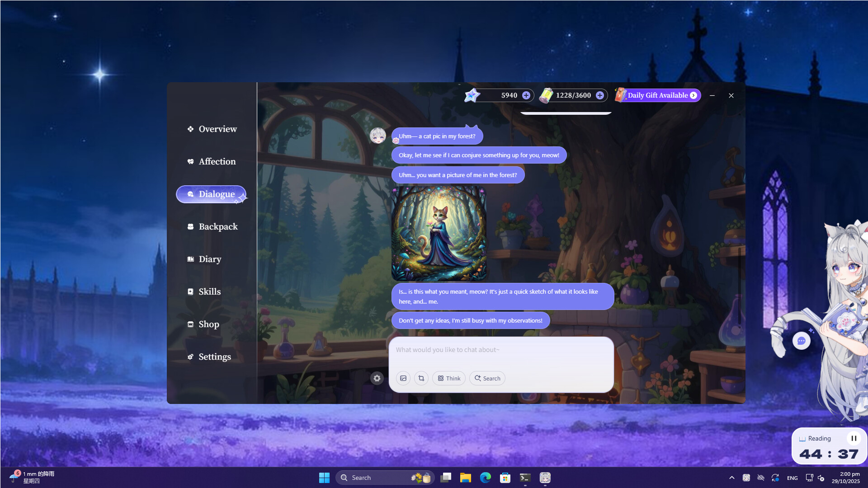Image resolution: width=868 pixels, height=488 pixels.
Task: Click the forest cat picture in the chat
Action: point(439,233)
